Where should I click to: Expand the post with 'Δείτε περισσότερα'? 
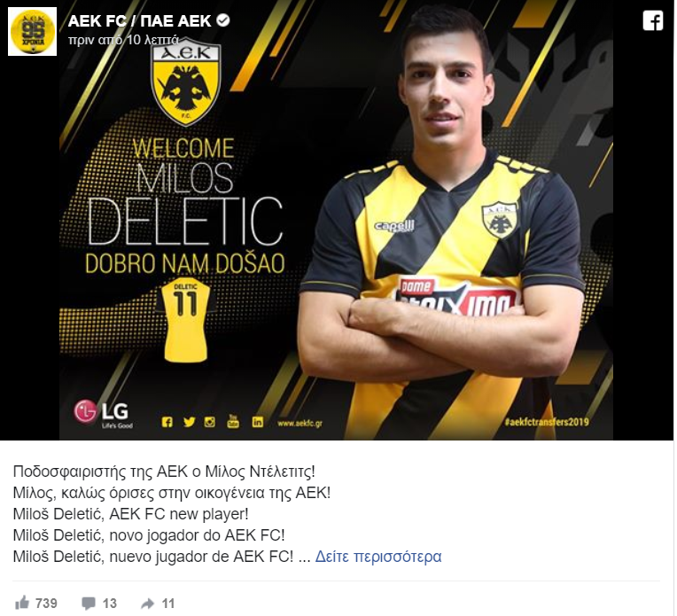tap(378, 557)
